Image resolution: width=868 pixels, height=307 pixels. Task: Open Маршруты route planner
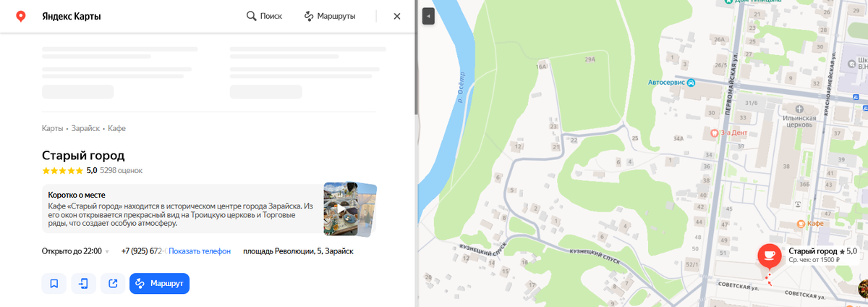[330, 16]
